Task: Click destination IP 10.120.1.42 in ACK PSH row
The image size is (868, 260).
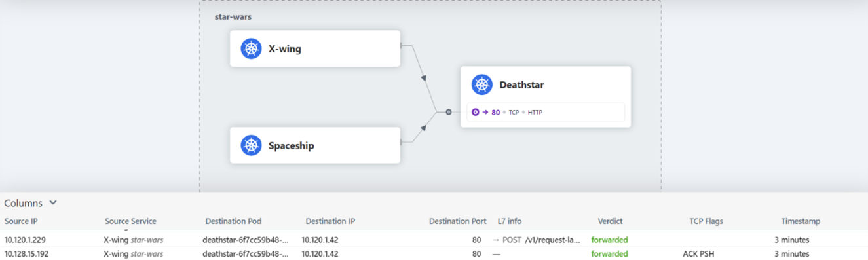Action: point(320,254)
